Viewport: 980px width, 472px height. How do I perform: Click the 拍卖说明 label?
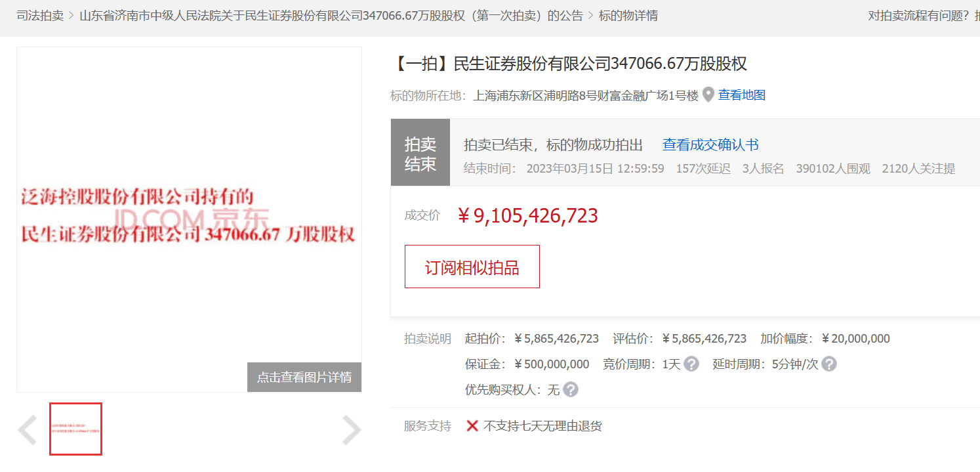click(428, 339)
